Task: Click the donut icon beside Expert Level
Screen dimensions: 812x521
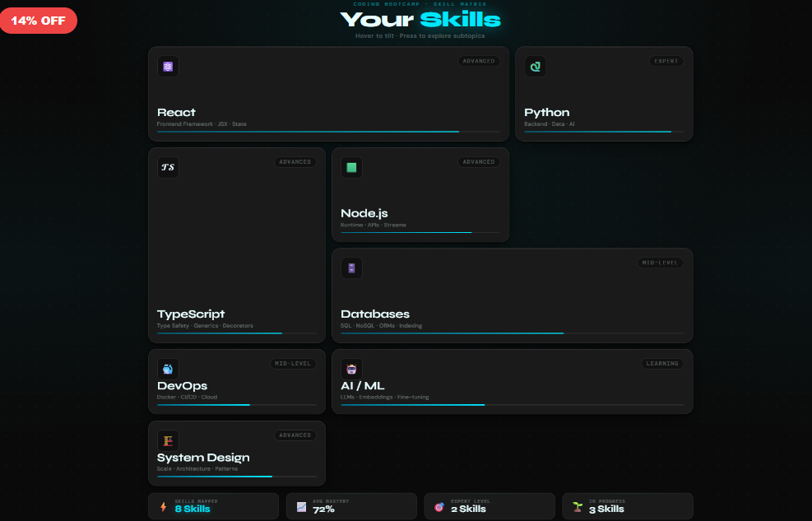Action: coord(439,507)
